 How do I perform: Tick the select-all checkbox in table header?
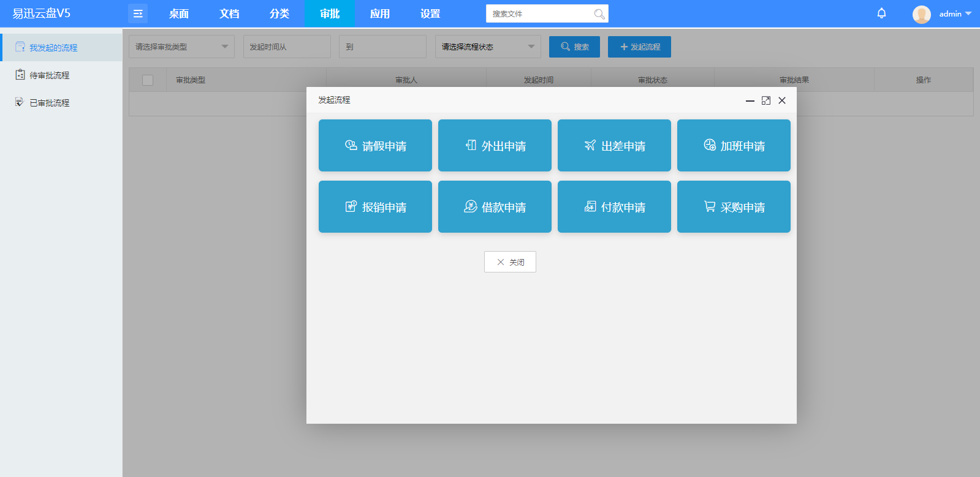148,80
